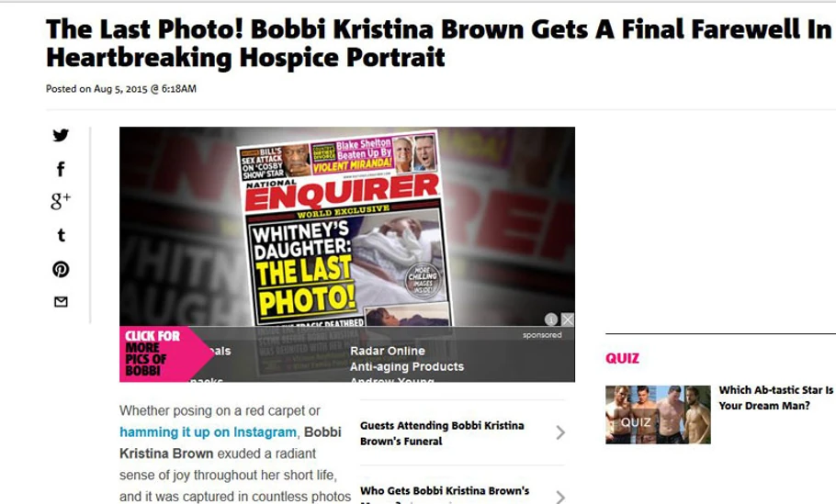Image resolution: width=836 pixels, height=504 pixels.
Task: Share the article on Twitter
Action: pyautogui.click(x=61, y=135)
